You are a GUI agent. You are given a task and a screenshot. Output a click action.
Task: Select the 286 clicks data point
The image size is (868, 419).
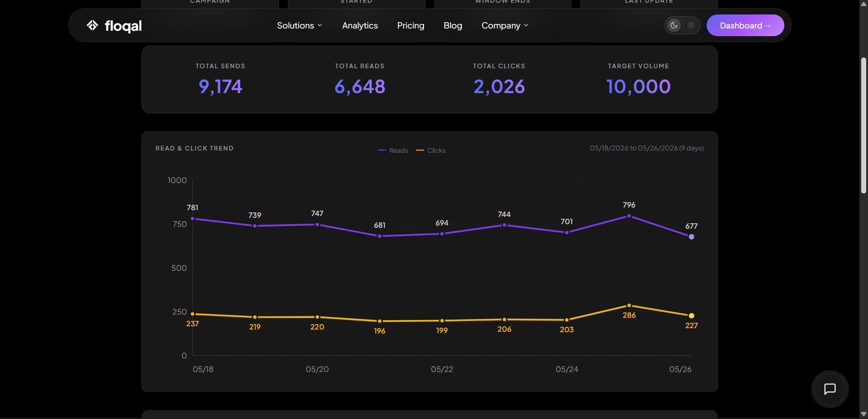629,306
